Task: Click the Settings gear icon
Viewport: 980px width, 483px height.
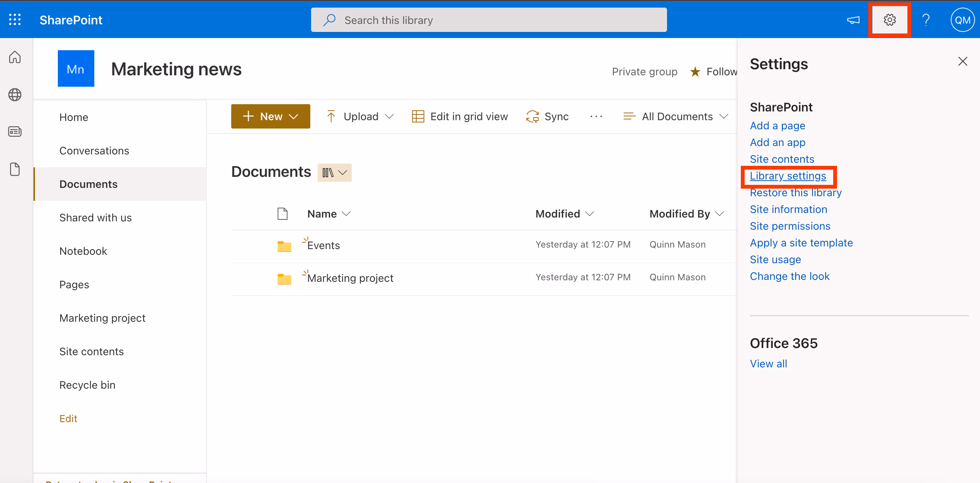Action: click(x=889, y=20)
